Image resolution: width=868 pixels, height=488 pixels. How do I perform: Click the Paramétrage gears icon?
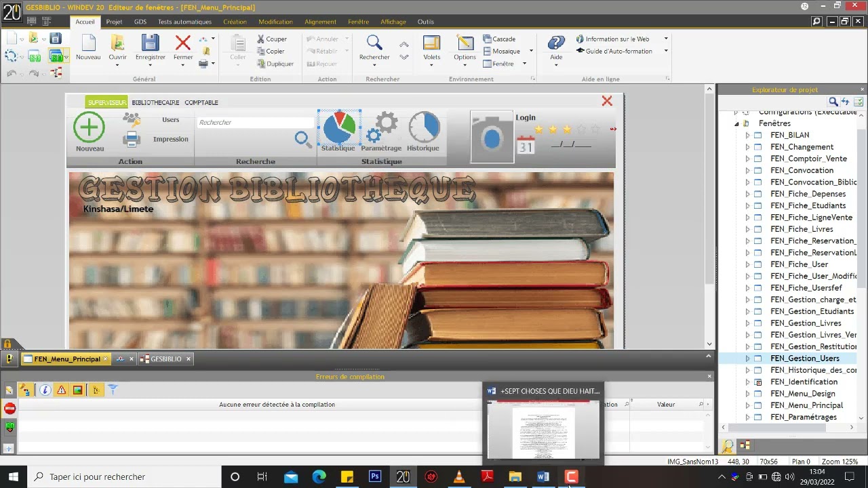click(x=382, y=128)
